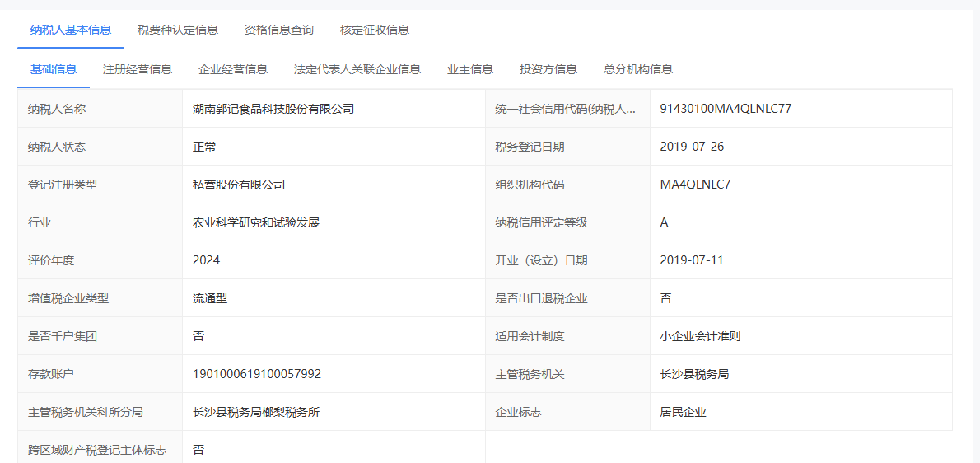Viewport: 980px width, 463px height.
Task: Switch to the 纳税人基本信息 tab
Action: (70, 30)
